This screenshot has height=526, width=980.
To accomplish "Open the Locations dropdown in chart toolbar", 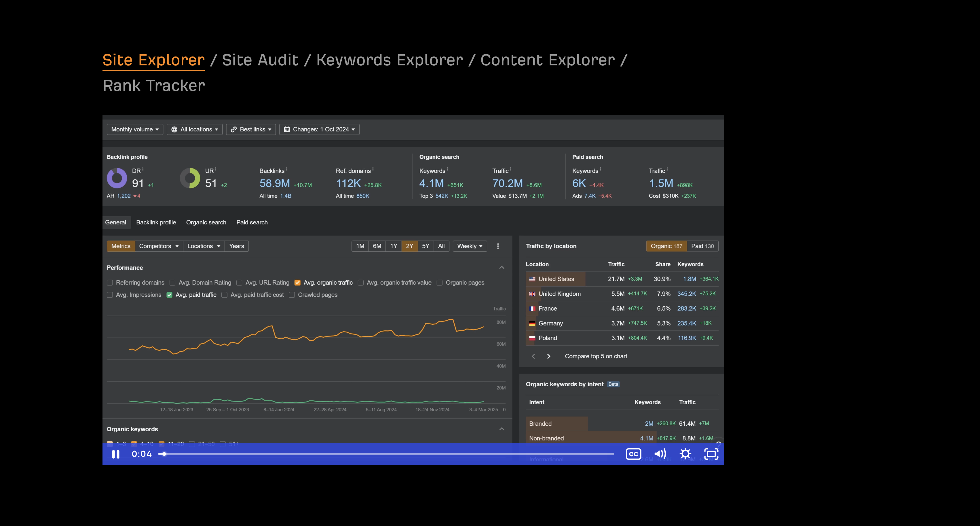I will 204,246.
